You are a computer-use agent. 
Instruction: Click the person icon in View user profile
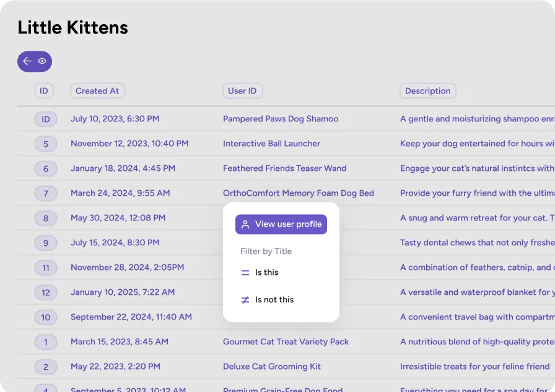click(x=245, y=224)
